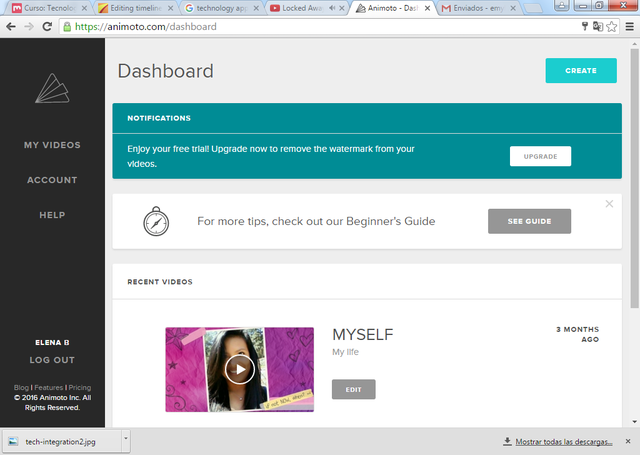The image size is (640, 455).
Task: Bookmark this page with the star icon
Action: (x=611, y=27)
